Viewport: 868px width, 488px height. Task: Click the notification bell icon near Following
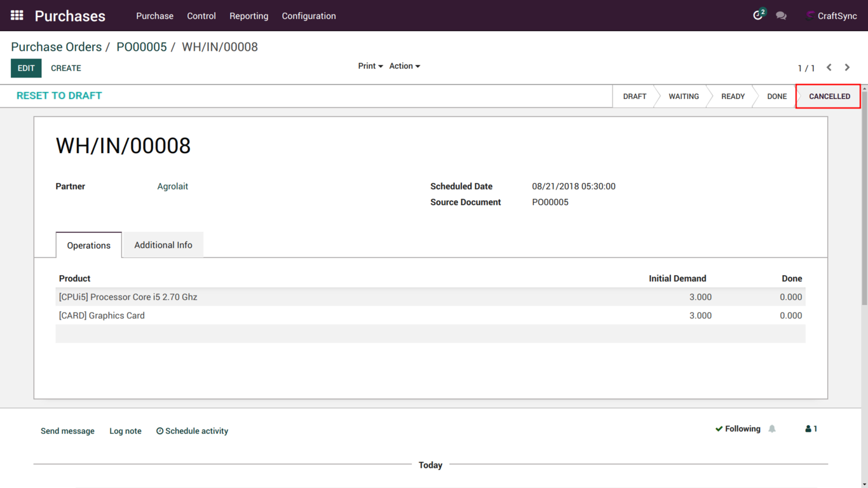click(x=772, y=429)
